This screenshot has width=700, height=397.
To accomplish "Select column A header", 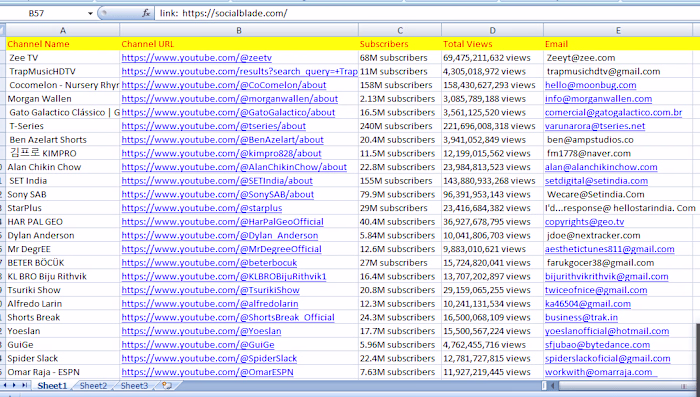I will coord(63,30).
